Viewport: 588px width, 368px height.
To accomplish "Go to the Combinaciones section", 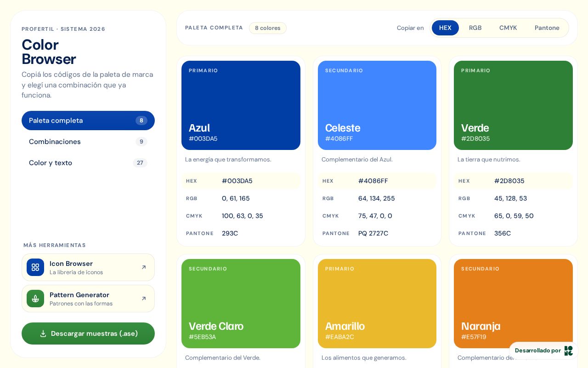I will pos(88,142).
